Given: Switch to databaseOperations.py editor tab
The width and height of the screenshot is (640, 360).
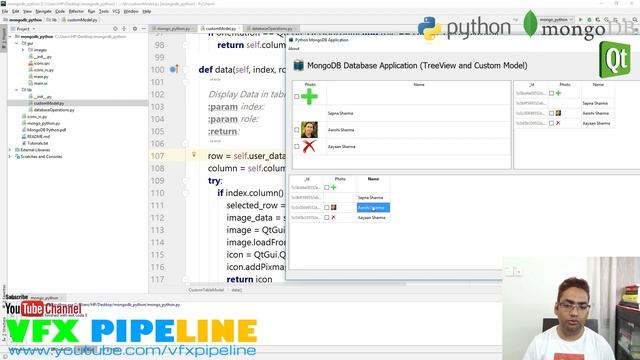Looking at the screenshot, I should click(x=271, y=29).
